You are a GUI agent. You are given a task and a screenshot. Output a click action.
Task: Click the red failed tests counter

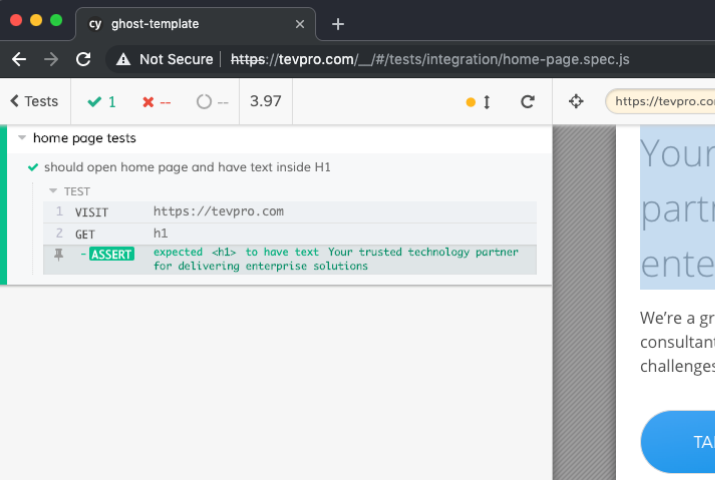[156, 101]
